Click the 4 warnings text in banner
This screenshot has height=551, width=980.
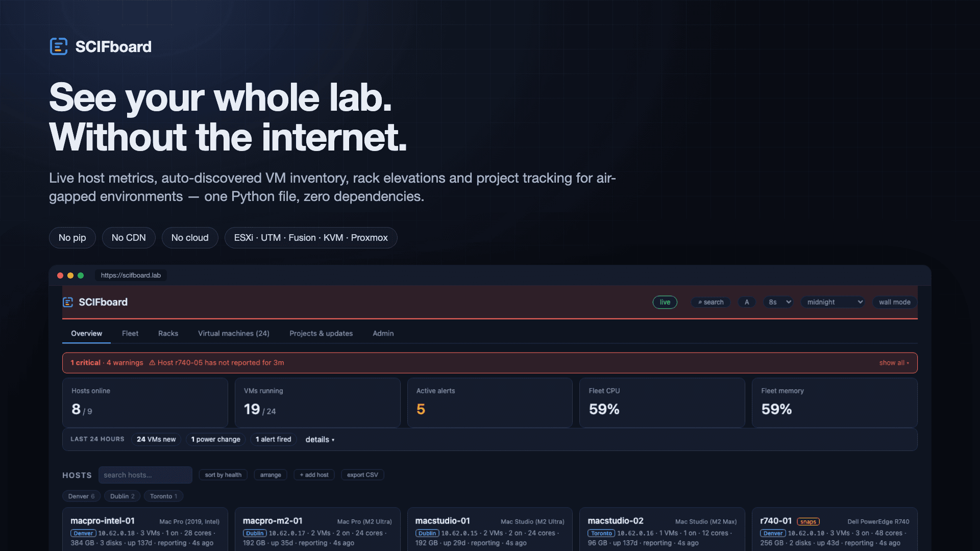click(125, 363)
